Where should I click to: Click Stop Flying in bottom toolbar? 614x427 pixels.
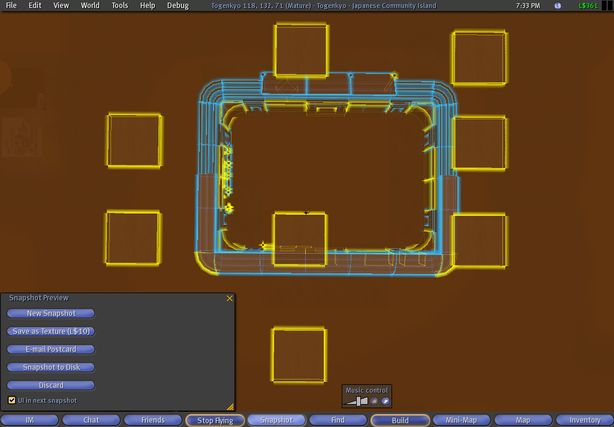214,420
